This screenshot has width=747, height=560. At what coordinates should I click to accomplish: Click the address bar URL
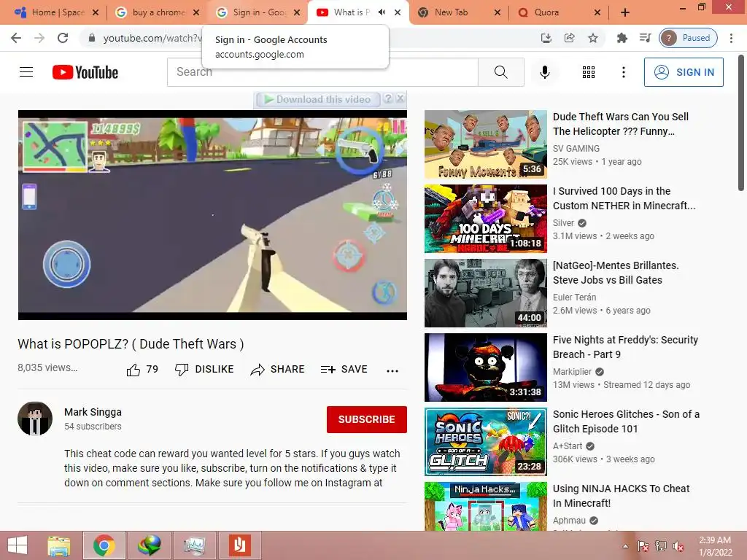152,38
